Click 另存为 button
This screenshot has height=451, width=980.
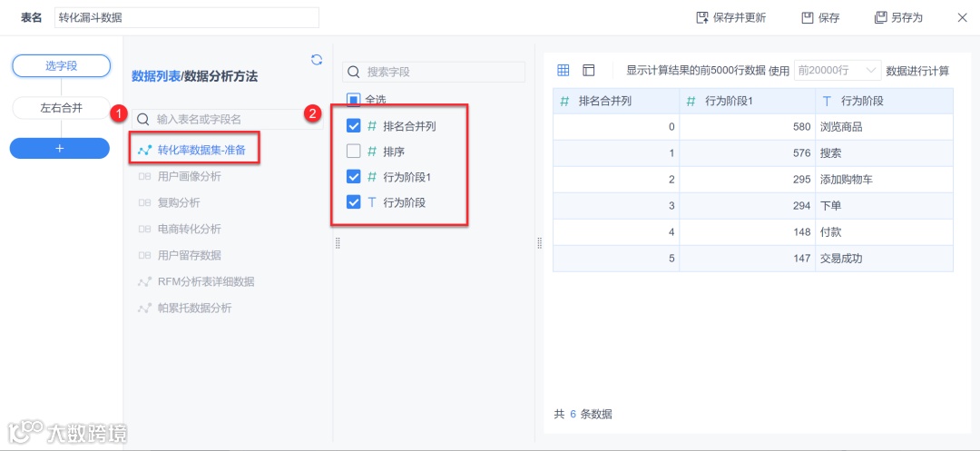[x=898, y=17]
